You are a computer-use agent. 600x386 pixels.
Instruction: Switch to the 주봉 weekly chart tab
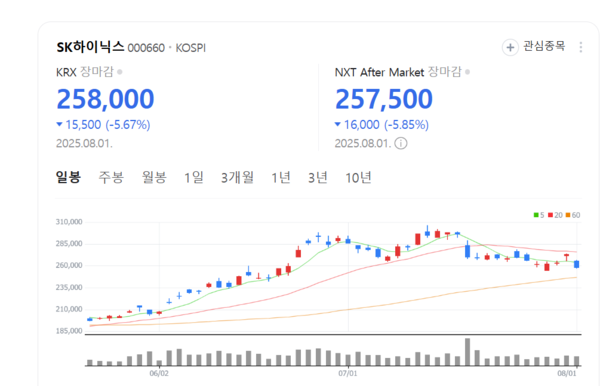[111, 177]
